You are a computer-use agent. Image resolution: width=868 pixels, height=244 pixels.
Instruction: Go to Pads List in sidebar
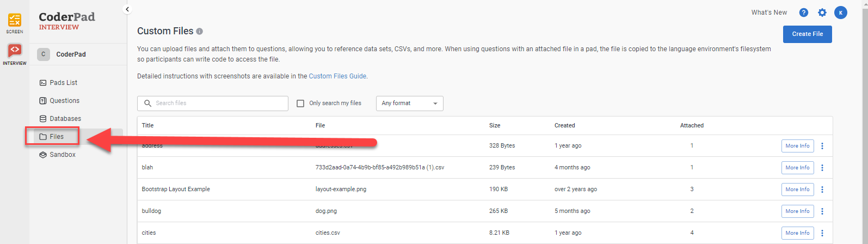pos(63,83)
